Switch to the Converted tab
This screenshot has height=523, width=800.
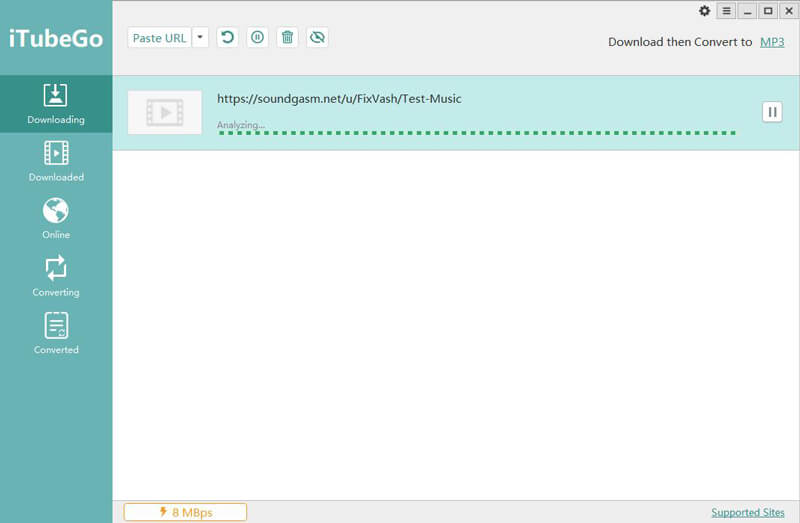click(x=56, y=334)
